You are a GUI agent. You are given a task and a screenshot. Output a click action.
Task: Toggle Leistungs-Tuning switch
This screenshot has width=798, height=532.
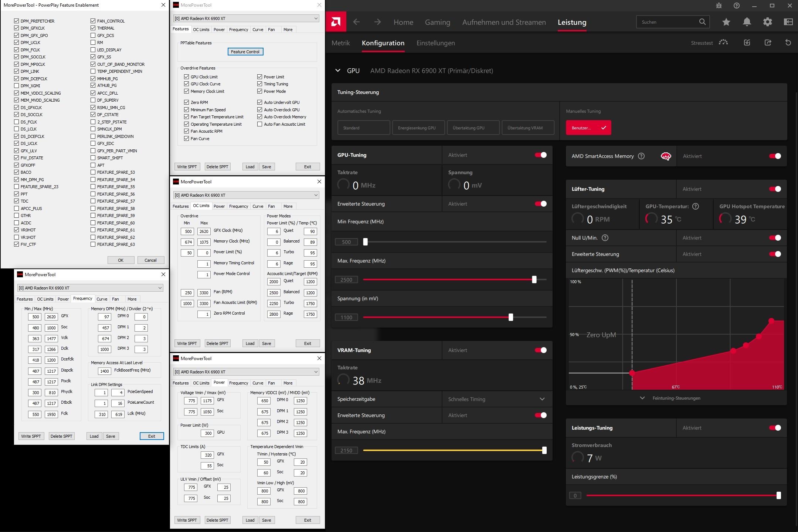(x=775, y=428)
